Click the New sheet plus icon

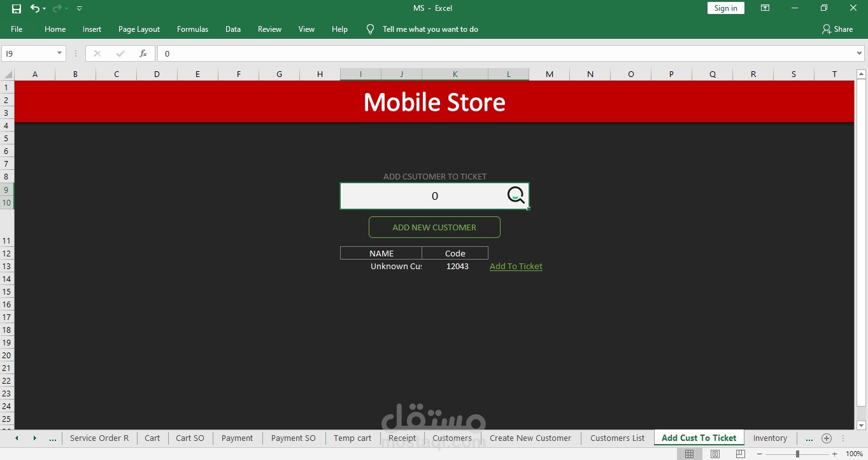(827, 438)
